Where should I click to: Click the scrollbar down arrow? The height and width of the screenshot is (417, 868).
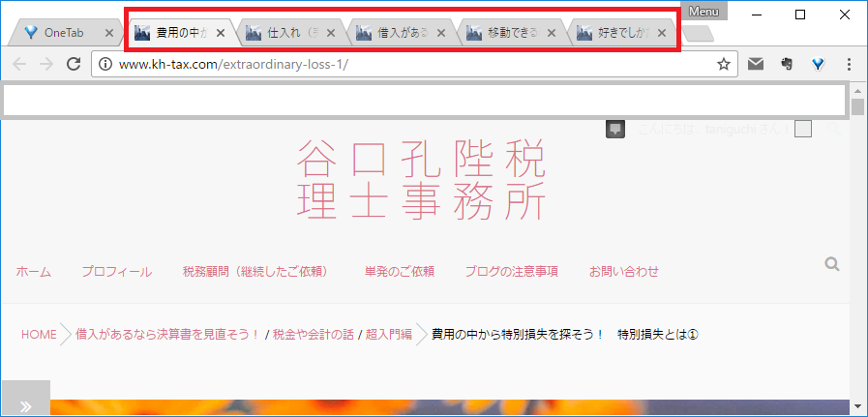(x=857, y=406)
